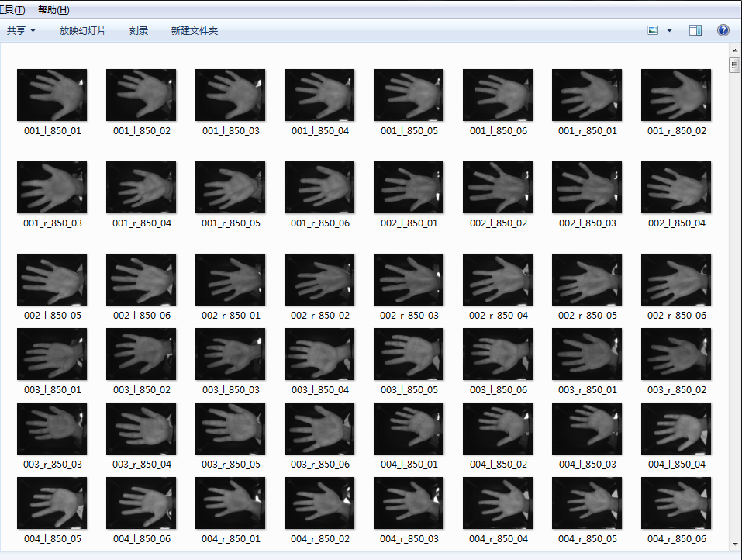Select thumbnail 004_l_850_02
The image size is (742, 560).
(498, 428)
